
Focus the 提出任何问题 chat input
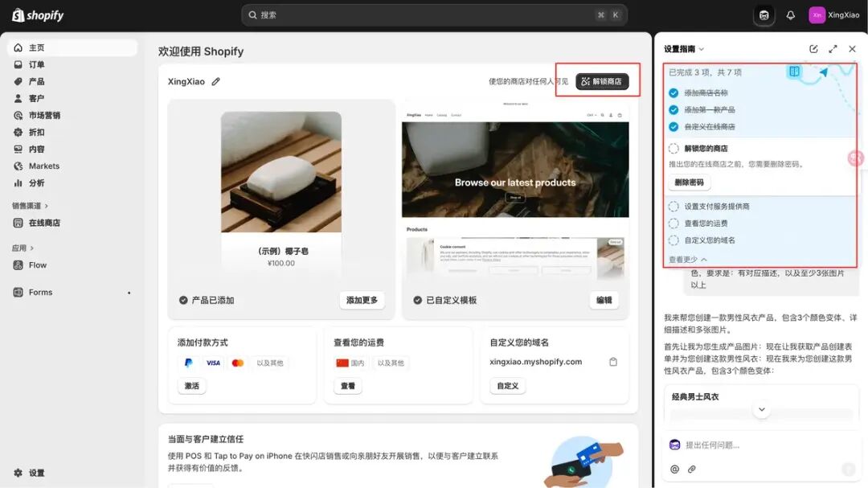[x=761, y=445]
